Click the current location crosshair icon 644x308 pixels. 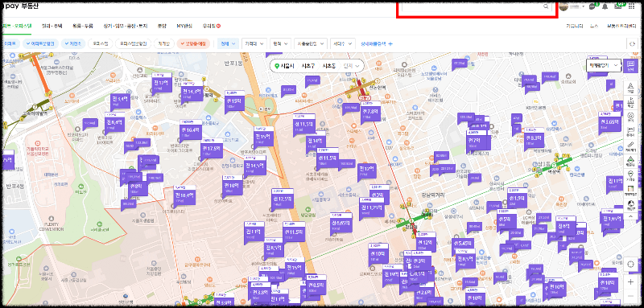tap(631, 265)
